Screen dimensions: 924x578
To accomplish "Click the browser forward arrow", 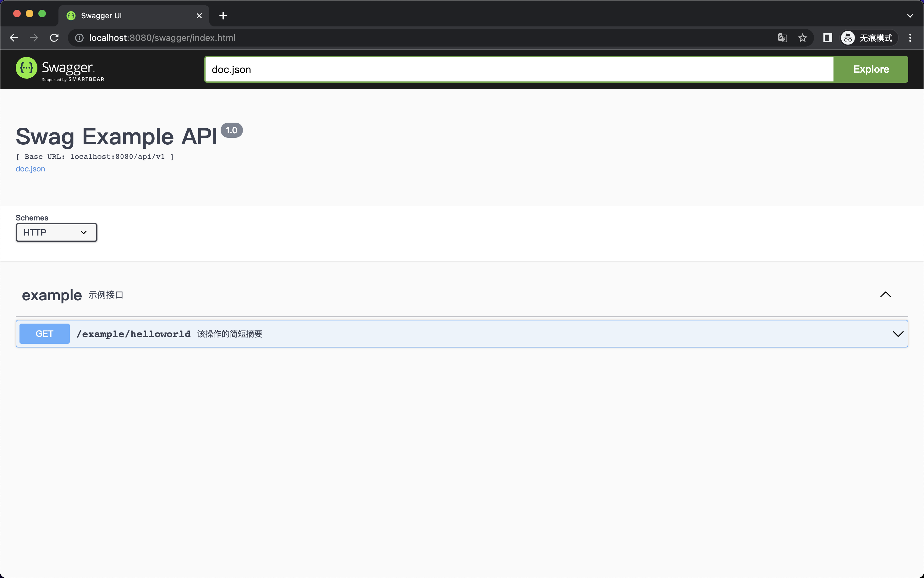I will coord(34,37).
